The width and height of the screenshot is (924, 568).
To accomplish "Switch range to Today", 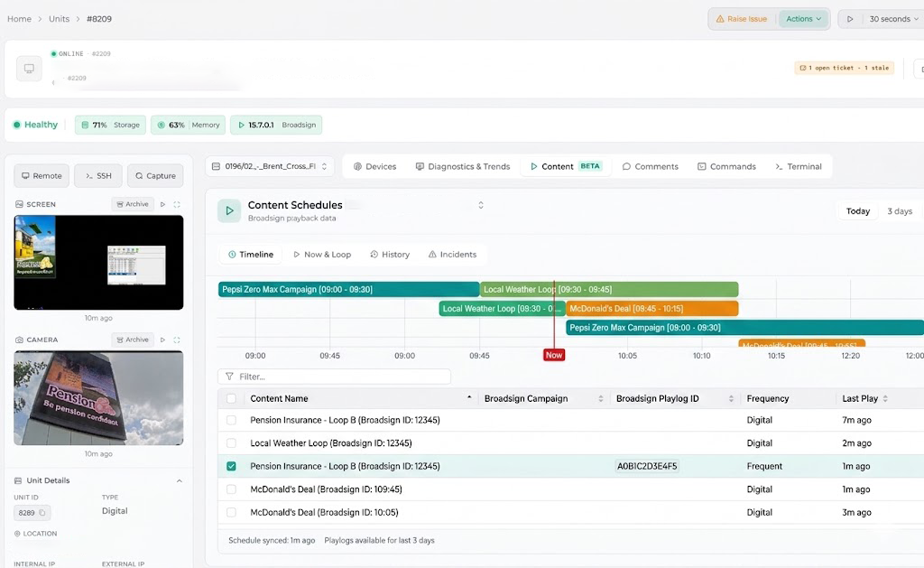I will [x=857, y=211].
